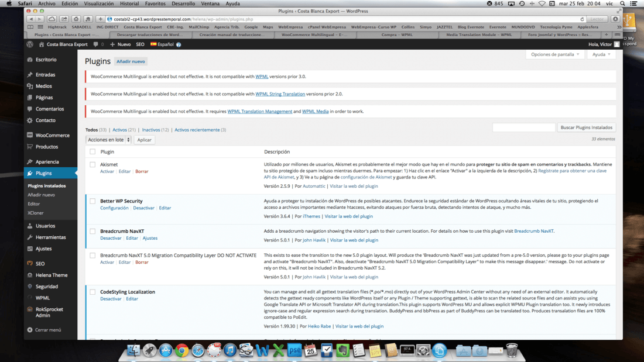The width and height of the screenshot is (644, 362).
Task: Launch Google Chrome from the Dock
Action: [x=181, y=350]
